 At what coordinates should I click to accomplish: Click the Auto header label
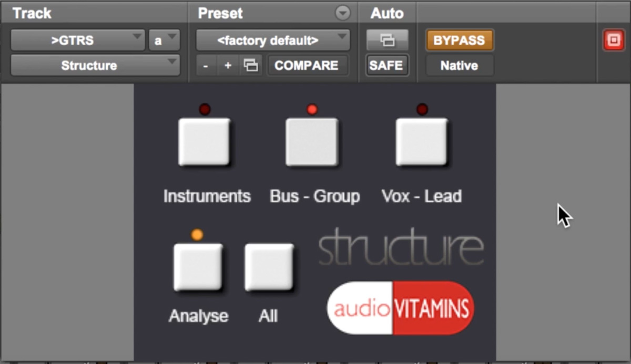(x=386, y=14)
